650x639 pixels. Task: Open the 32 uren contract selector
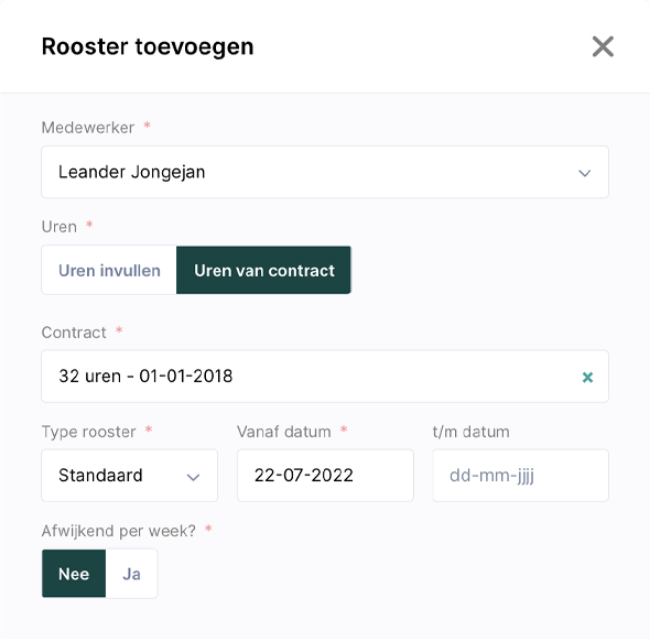click(300, 377)
